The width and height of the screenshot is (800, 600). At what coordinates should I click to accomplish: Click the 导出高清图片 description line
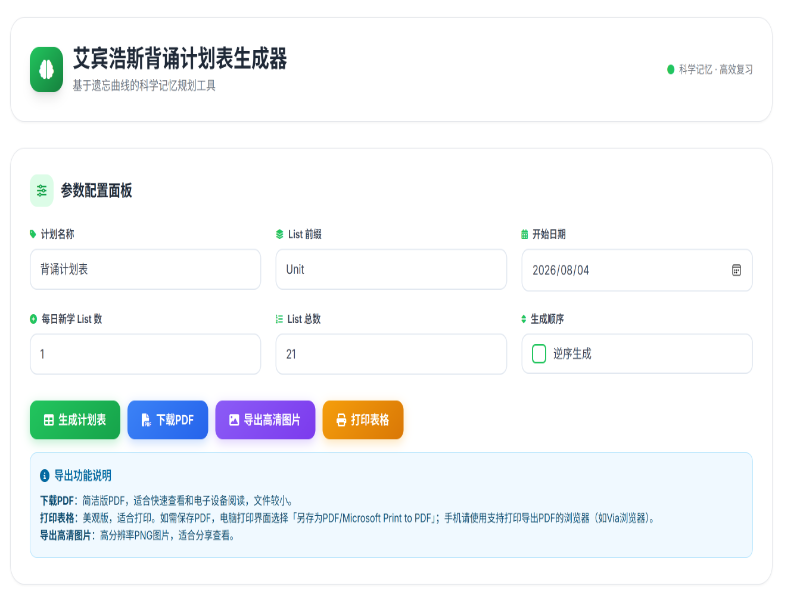coord(137,536)
